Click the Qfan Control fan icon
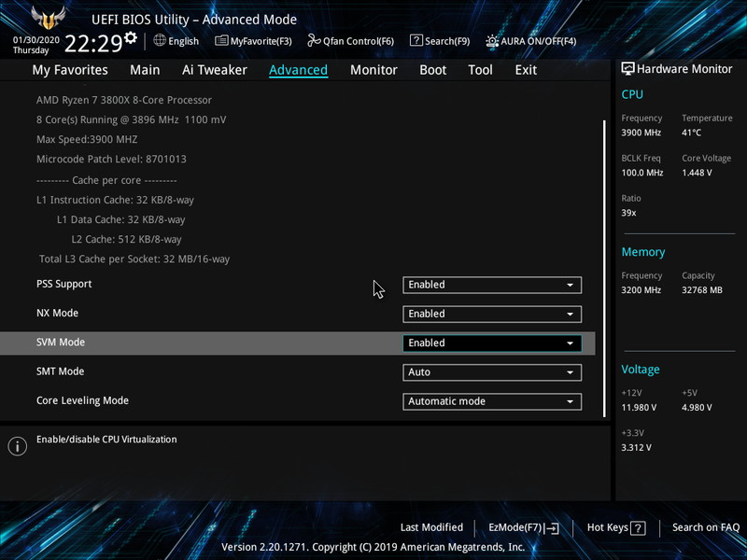The height and width of the screenshot is (560, 747). click(x=314, y=40)
